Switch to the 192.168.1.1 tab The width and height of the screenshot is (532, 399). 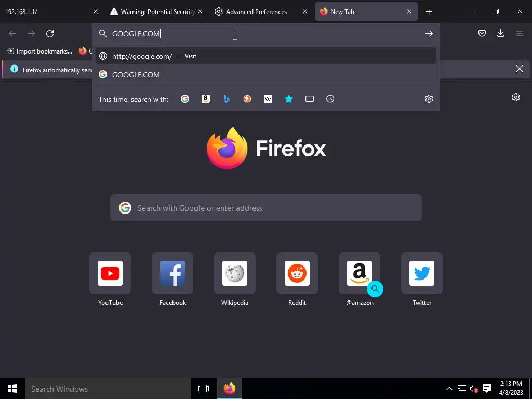(51, 11)
